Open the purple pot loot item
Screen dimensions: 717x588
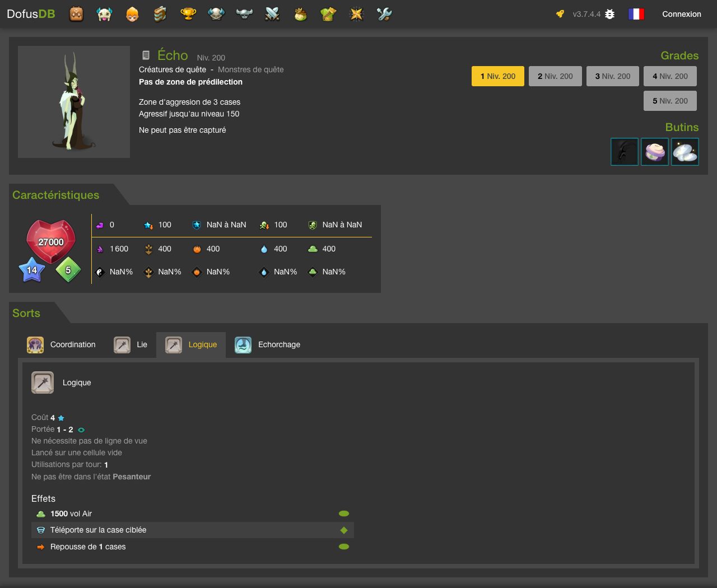click(x=655, y=152)
